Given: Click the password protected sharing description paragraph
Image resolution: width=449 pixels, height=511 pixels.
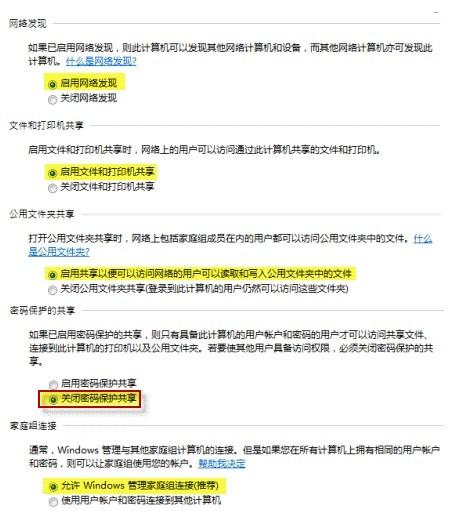Looking at the screenshot, I should (231, 347).
